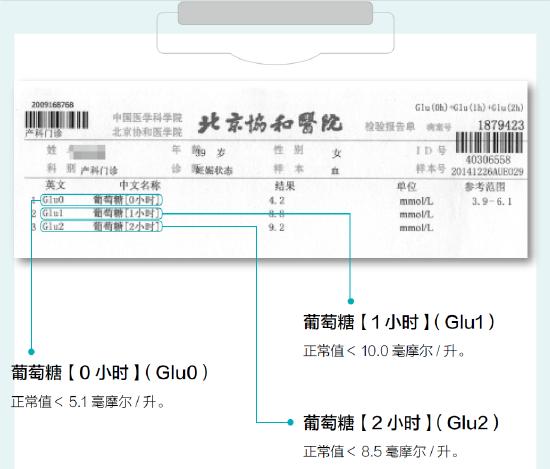Click the 葡萄糖【2小时】(Glu2) heading

click(x=401, y=423)
